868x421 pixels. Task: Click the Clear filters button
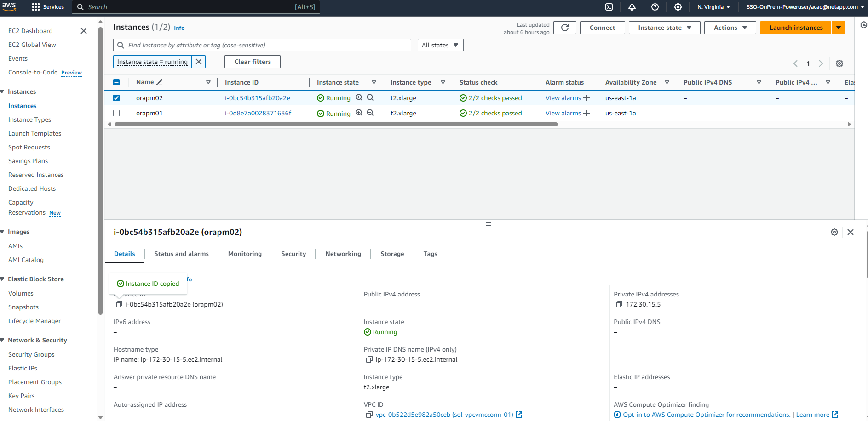tap(253, 62)
